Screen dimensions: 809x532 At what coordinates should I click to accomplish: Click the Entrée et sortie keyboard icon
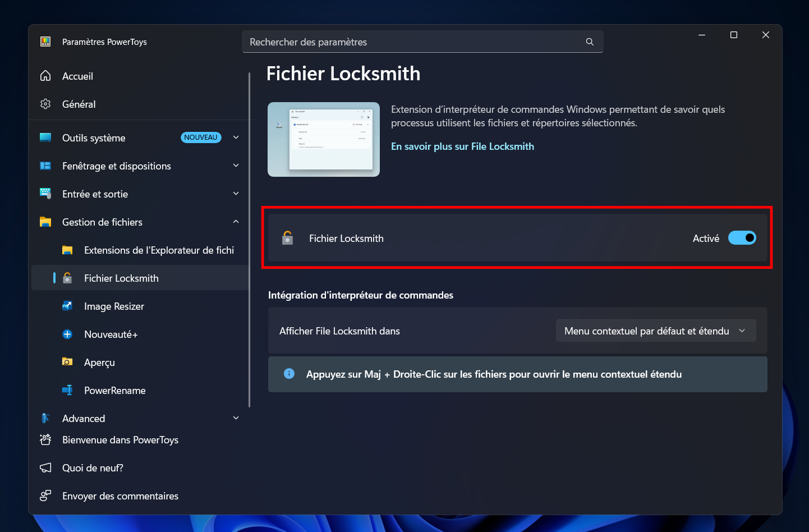tap(45, 194)
